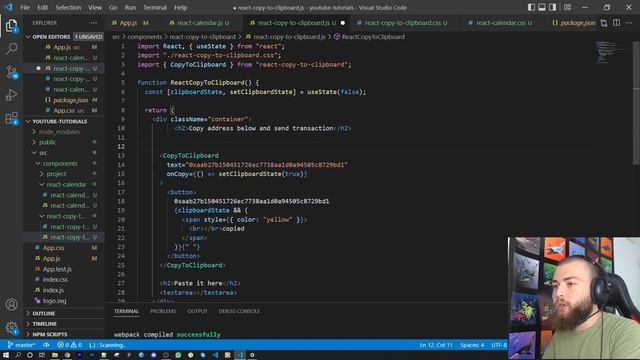Screen dimensions: 640x360
Task: Click the errors and warnings status indicator
Action: click(x=69, y=345)
